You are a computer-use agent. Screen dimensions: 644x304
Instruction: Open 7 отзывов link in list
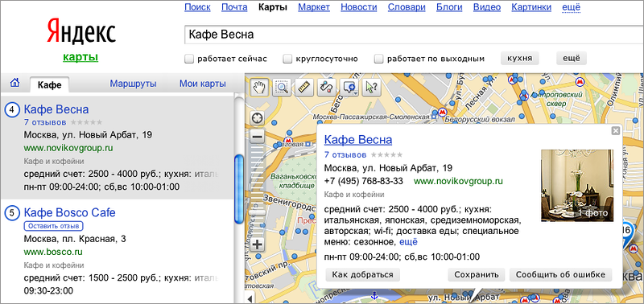(45, 122)
